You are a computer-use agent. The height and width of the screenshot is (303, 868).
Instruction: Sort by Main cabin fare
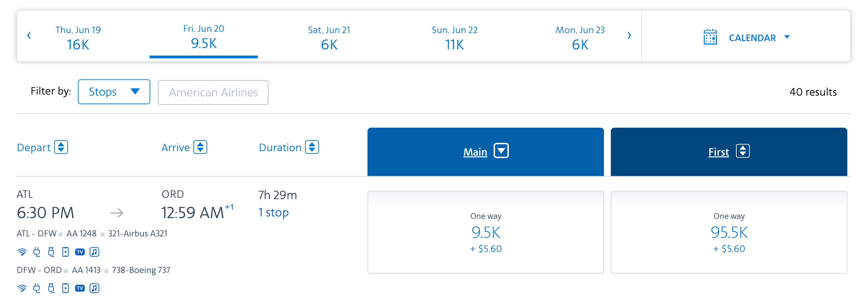click(501, 151)
